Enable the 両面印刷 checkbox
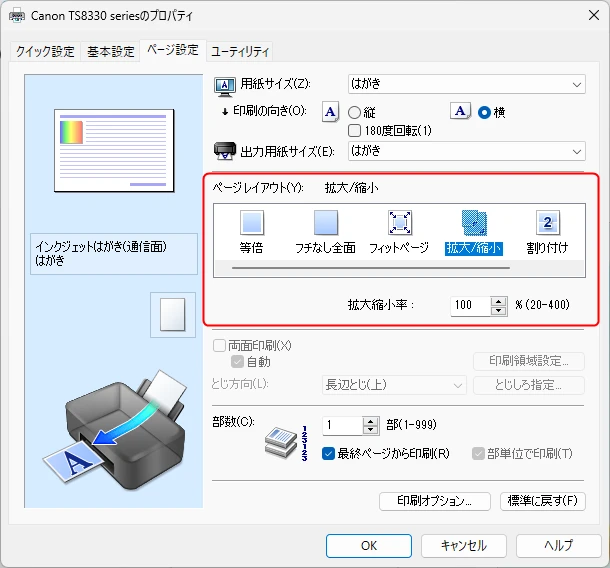The width and height of the screenshot is (610, 568). [x=219, y=345]
